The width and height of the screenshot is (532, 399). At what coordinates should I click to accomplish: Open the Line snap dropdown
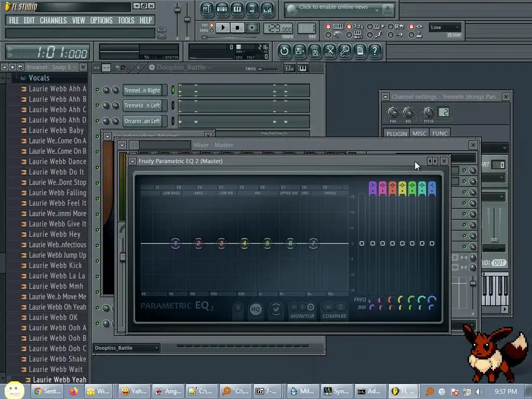click(445, 28)
